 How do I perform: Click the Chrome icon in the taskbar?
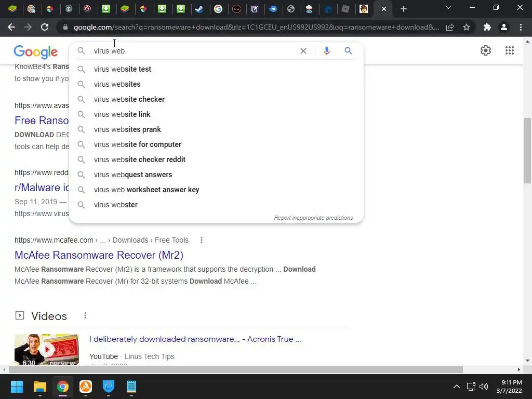tap(63, 387)
